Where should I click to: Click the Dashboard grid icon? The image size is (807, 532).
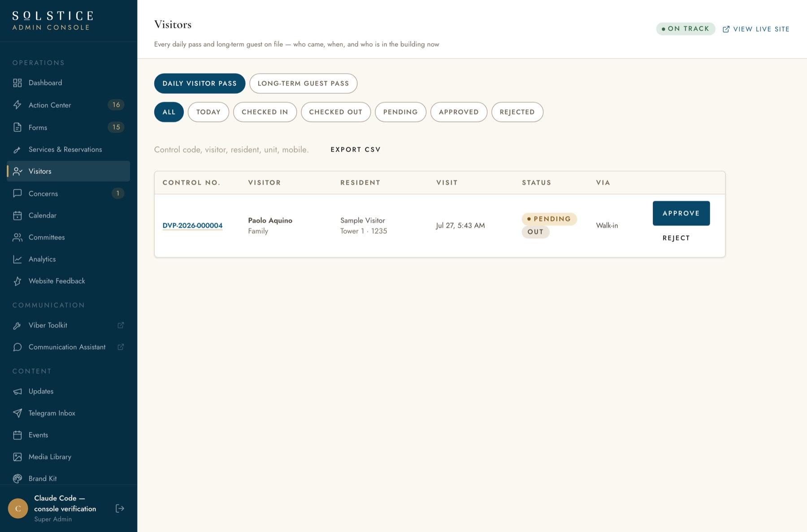tap(17, 83)
